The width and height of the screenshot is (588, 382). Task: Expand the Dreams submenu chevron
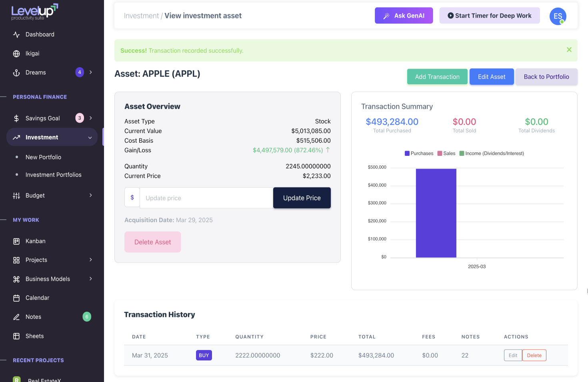pyautogui.click(x=91, y=72)
